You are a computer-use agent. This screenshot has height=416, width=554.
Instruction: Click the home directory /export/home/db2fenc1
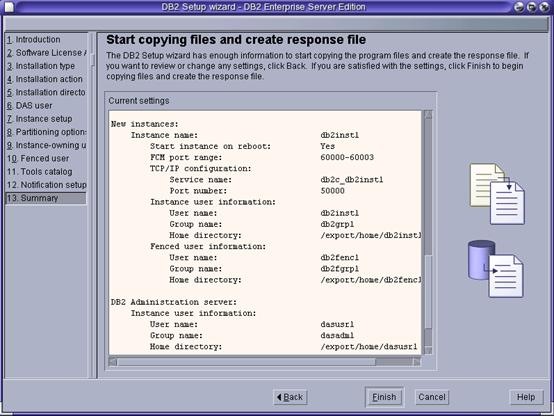371,280
